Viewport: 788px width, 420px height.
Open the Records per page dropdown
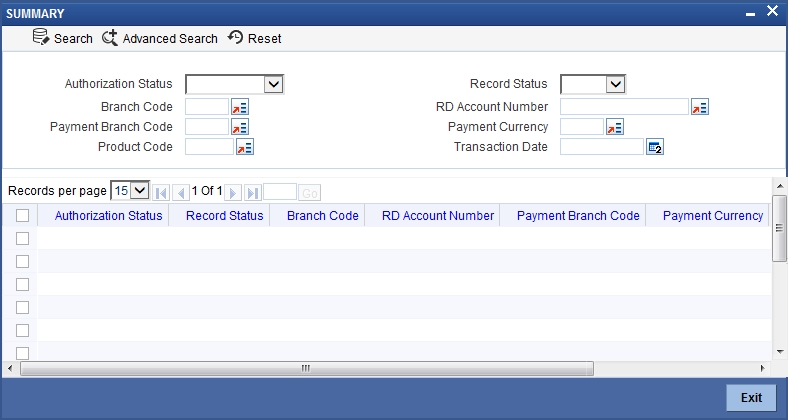[130, 190]
